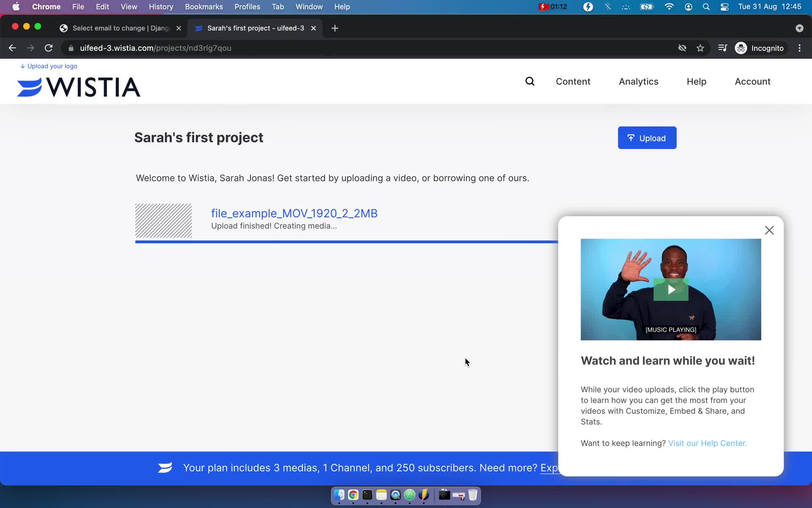812x508 pixels.
Task: Reload the page
Action: (x=49, y=48)
